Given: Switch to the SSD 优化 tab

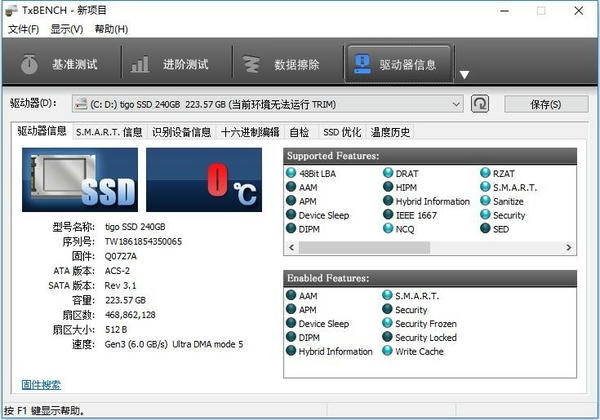Looking at the screenshot, I should tap(342, 132).
